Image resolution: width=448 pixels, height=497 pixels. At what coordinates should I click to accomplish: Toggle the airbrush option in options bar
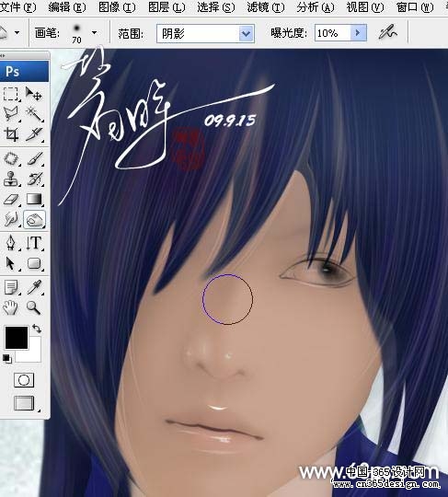click(387, 32)
